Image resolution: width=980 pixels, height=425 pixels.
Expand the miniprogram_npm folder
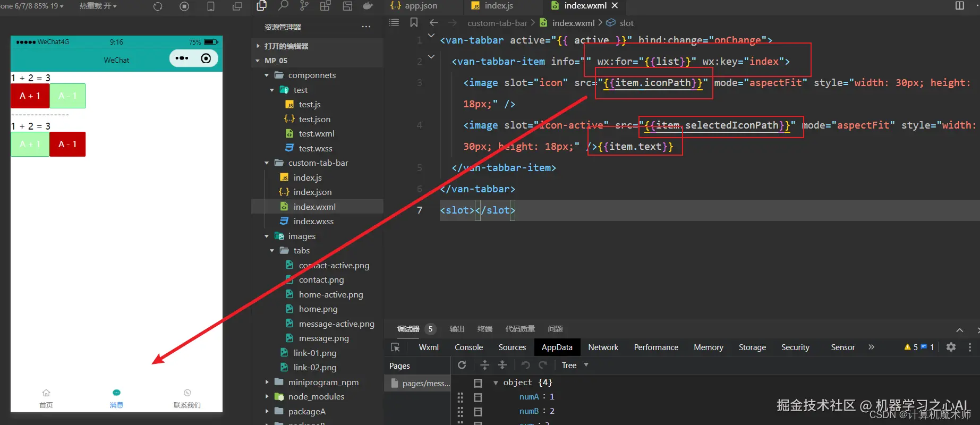pyautogui.click(x=267, y=382)
